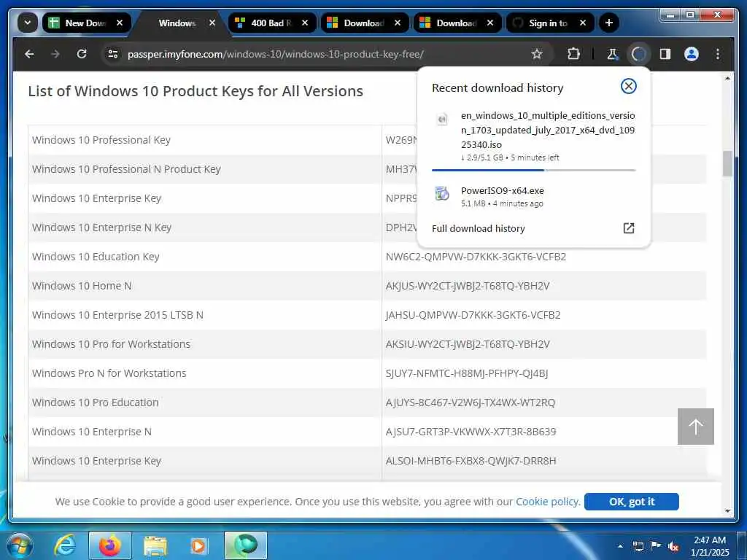Image resolution: width=747 pixels, height=560 pixels.
Task: Select the second Microsoft Download tab
Action: (457, 23)
